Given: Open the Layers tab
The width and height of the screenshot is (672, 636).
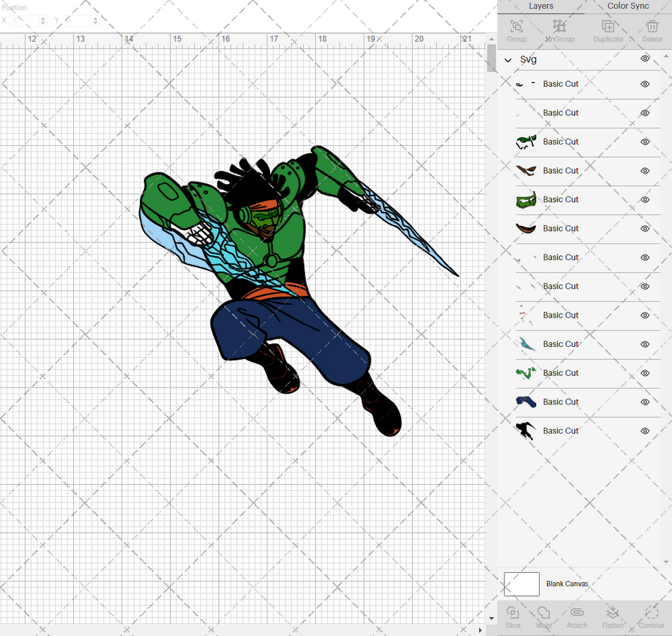Looking at the screenshot, I should point(541,6).
